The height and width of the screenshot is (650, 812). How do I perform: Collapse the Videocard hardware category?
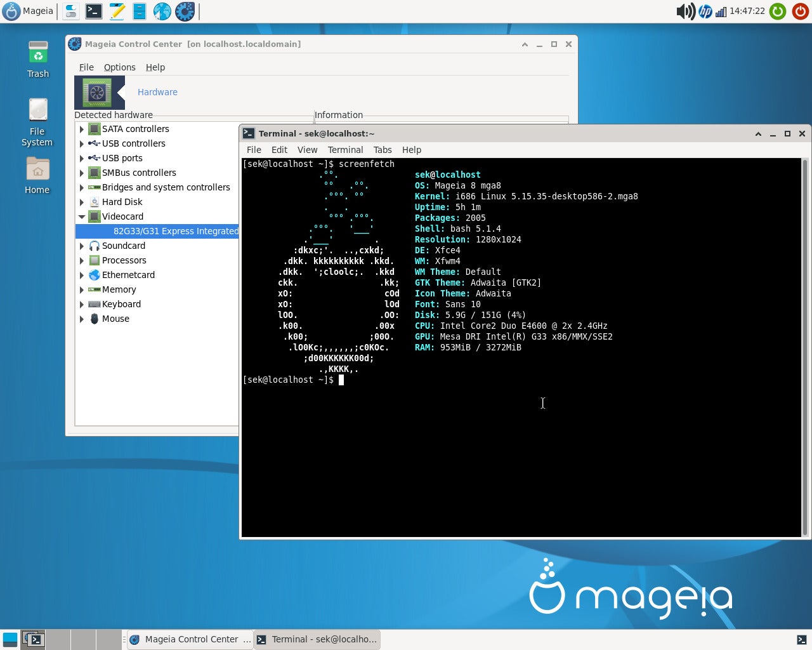tap(82, 216)
